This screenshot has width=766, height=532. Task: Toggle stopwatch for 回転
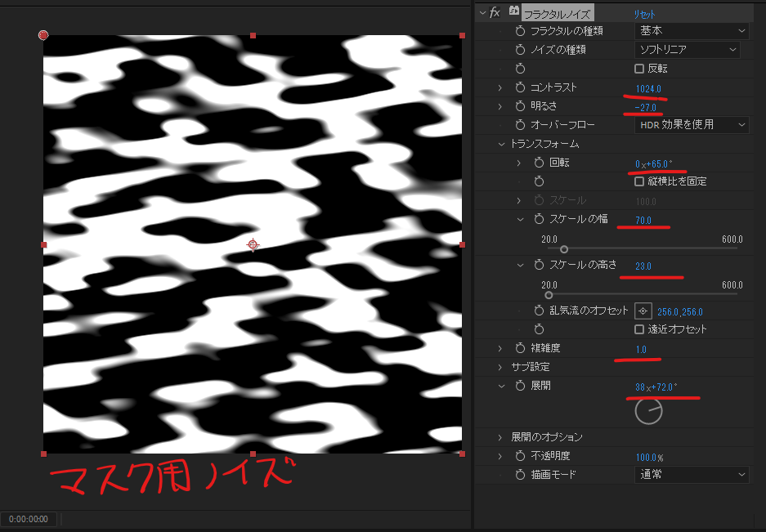(539, 163)
